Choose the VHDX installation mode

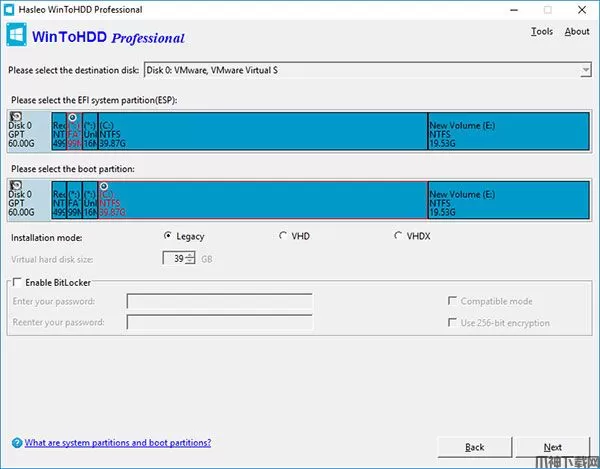pos(398,237)
